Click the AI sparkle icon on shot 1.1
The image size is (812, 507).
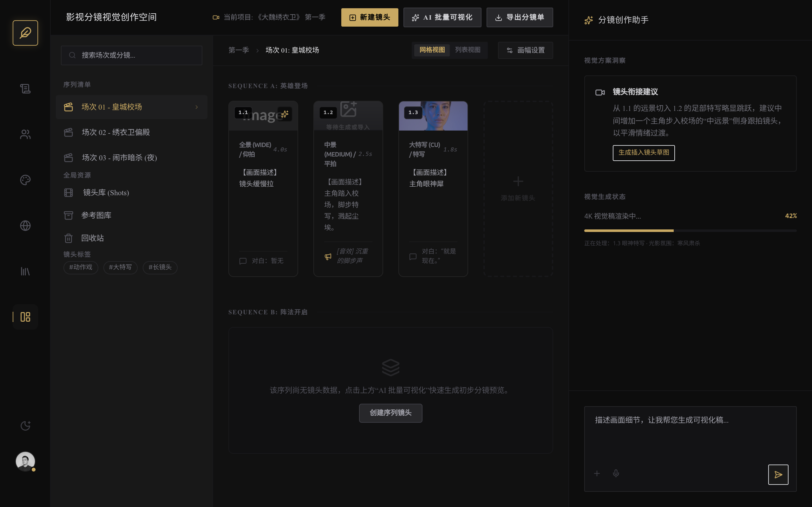tap(285, 114)
